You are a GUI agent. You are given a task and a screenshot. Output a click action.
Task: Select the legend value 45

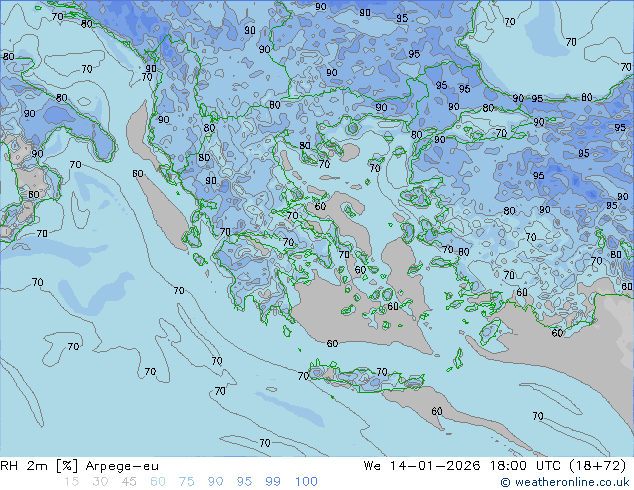(x=129, y=482)
